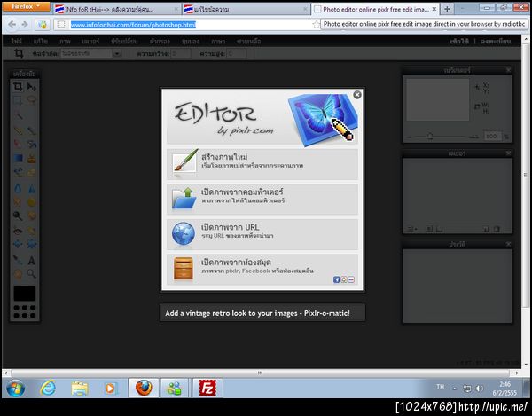Expand the crop constraint dropdown
The width and height of the screenshot is (532, 416).
pos(117,53)
